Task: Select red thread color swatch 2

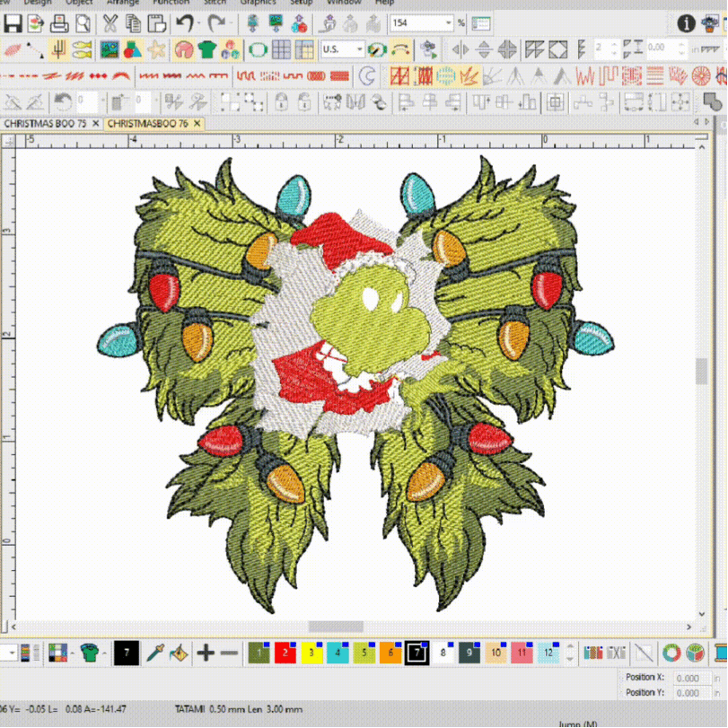Action: coord(285,653)
